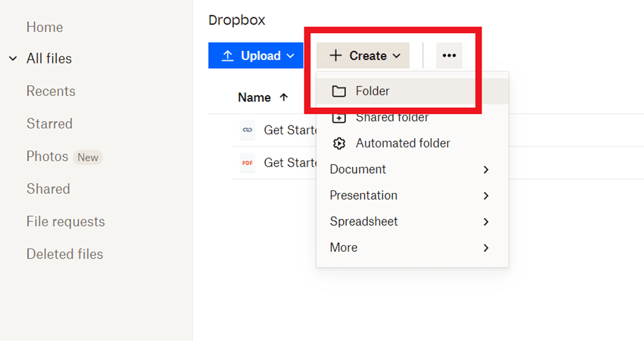This screenshot has height=341, width=644.
Task: Collapse the All files tree chevron
Action: pyautogui.click(x=13, y=59)
